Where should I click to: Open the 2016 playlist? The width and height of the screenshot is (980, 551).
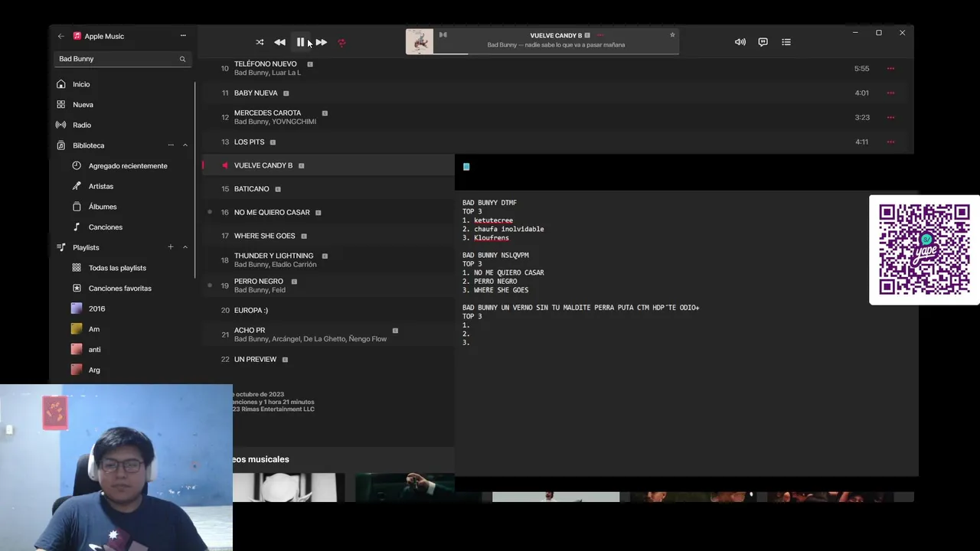tap(96, 308)
